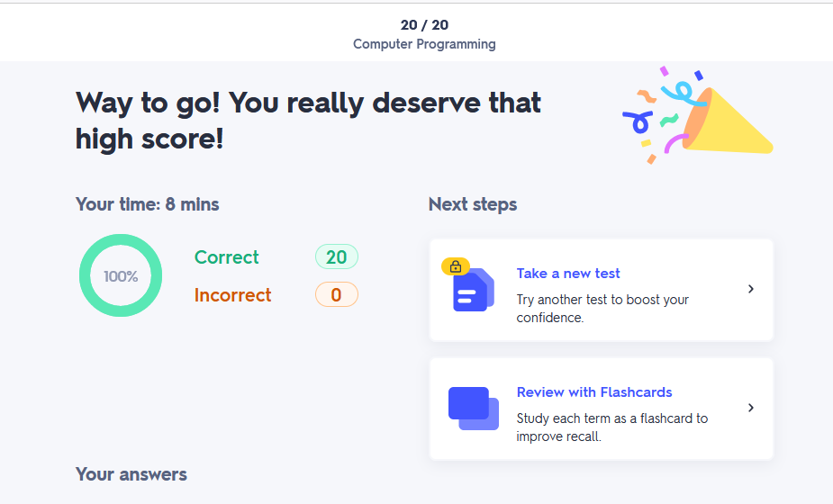Click the 100% score progress ring

(x=121, y=275)
